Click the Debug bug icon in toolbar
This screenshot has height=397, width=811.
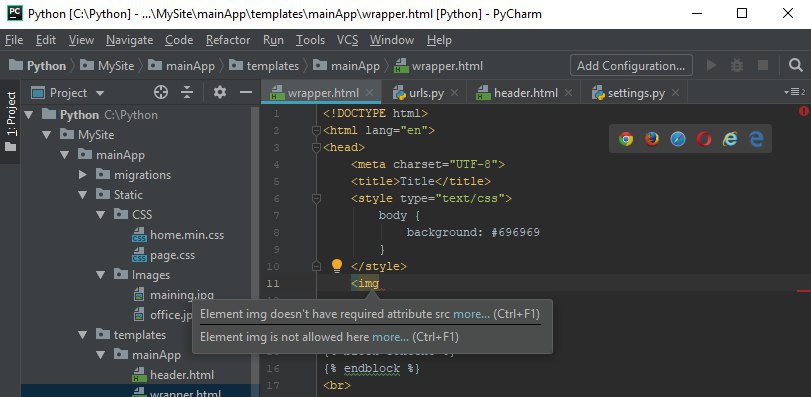pos(737,65)
